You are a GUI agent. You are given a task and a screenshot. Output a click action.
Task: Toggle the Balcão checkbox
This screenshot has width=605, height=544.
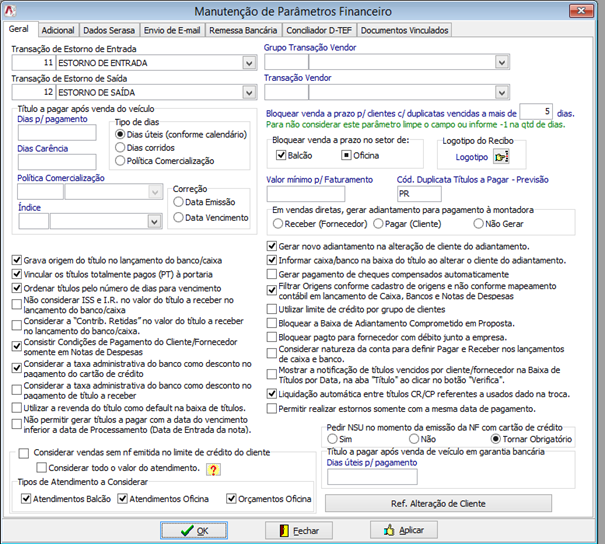pos(281,155)
